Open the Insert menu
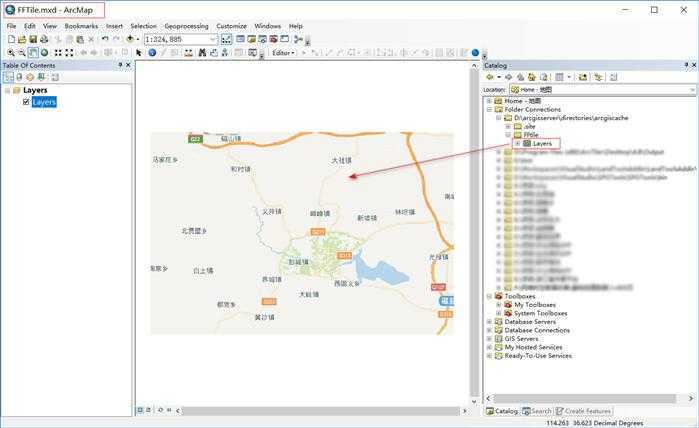 point(114,26)
